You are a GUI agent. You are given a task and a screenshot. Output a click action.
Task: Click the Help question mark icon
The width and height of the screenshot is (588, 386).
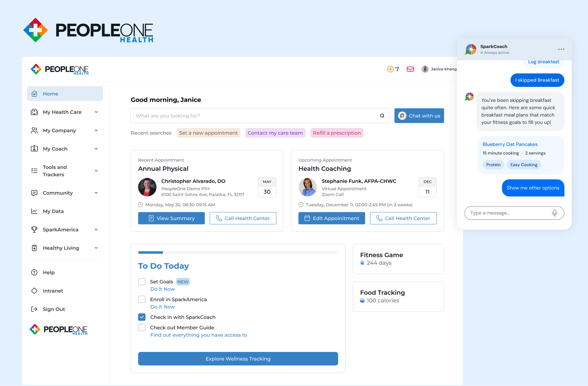tap(34, 272)
